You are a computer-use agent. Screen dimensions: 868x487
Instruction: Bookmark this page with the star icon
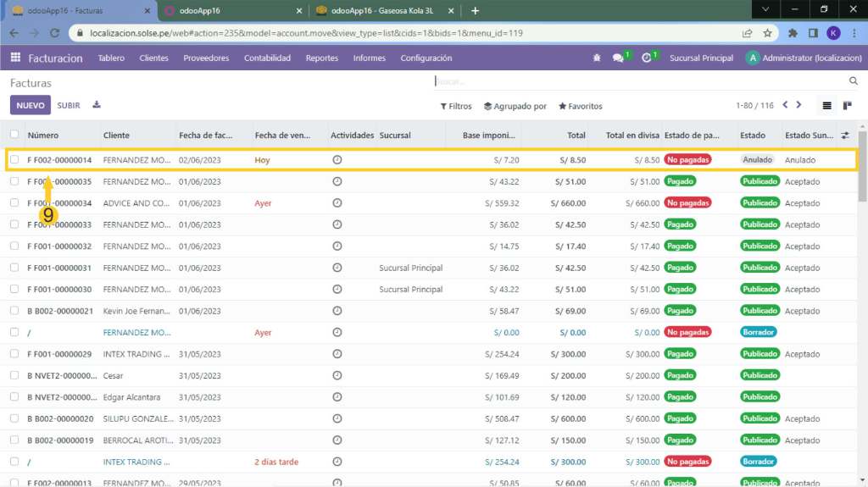[767, 33]
